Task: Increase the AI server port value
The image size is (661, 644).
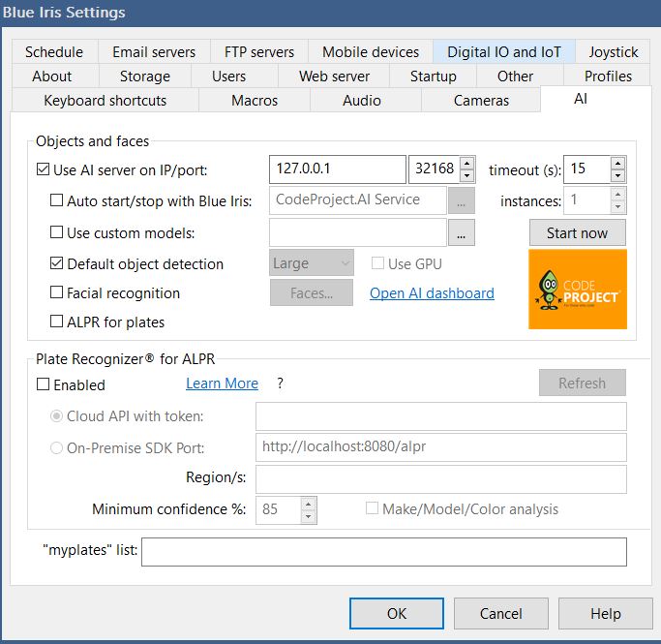Action: 467,164
